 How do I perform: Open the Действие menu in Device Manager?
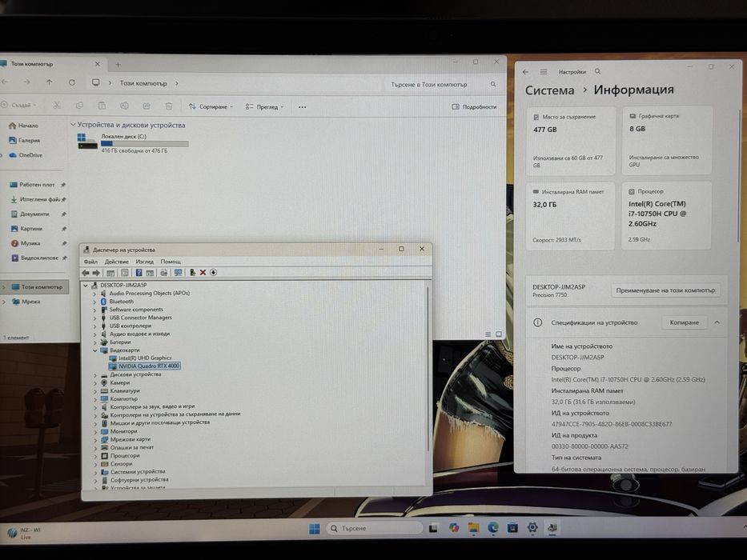click(117, 262)
